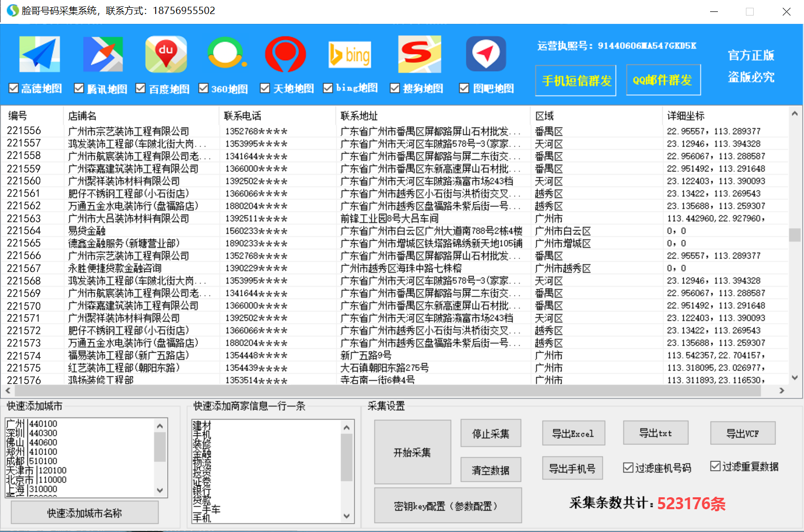Select the 广州 440100 entry in city list
This screenshot has height=532, width=804.
[31, 424]
